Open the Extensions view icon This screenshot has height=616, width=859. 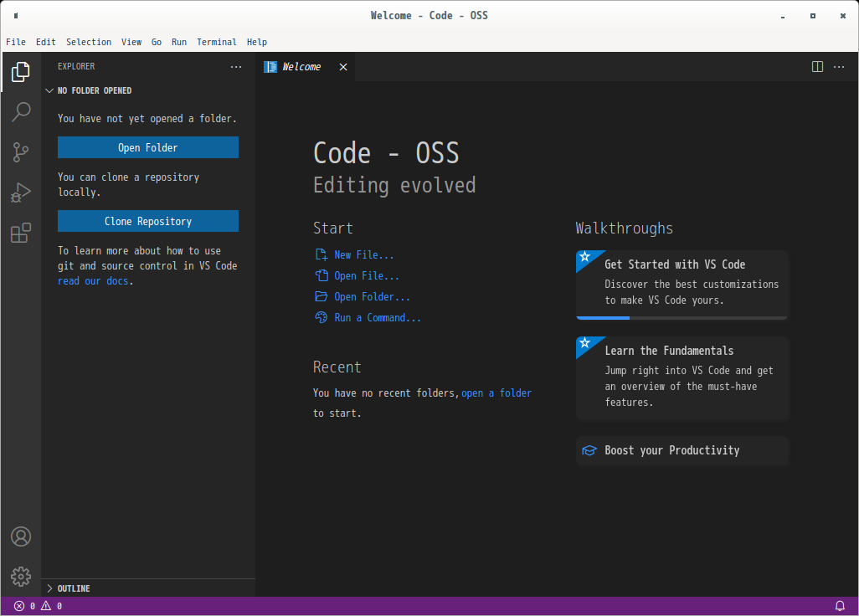pyautogui.click(x=21, y=233)
